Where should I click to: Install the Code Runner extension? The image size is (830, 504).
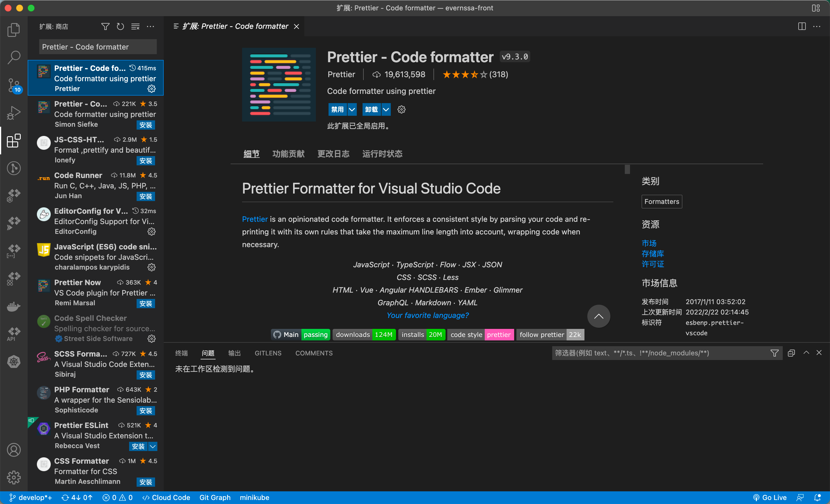tap(146, 196)
